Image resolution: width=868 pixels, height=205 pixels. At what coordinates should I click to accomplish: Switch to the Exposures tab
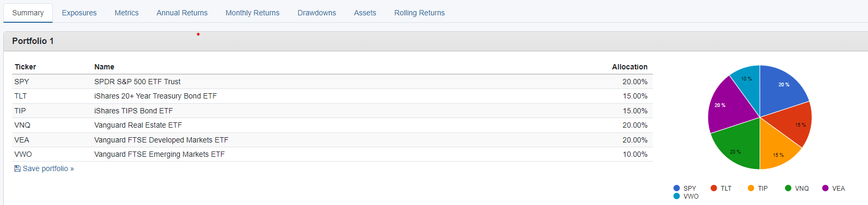tap(79, 13)
